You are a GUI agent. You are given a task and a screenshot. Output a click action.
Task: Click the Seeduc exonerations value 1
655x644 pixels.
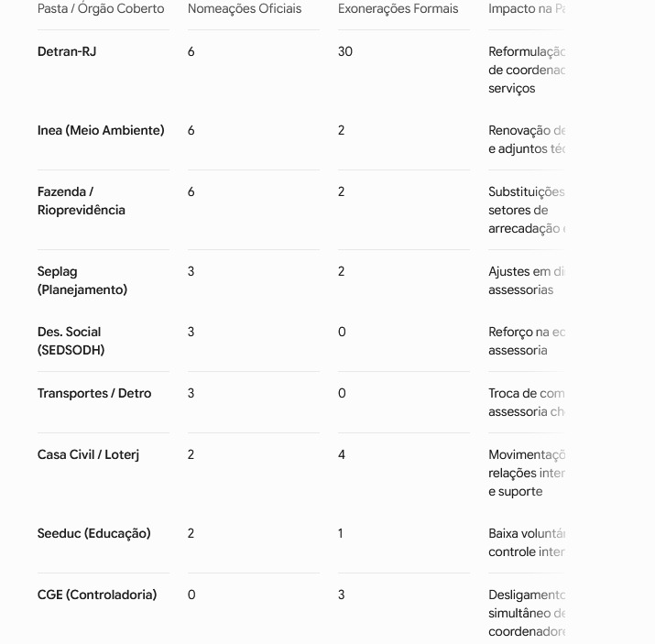(341, 533)
